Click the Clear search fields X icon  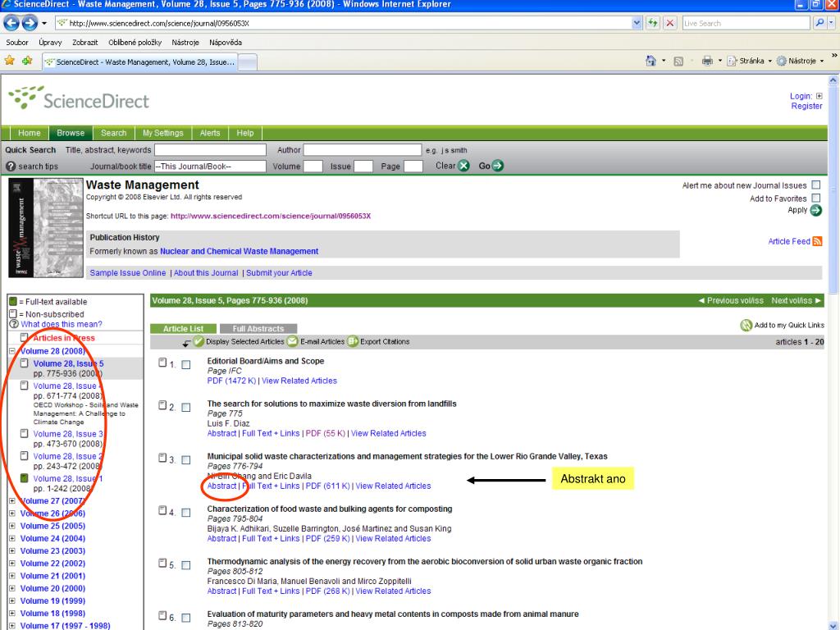point(464,166)
